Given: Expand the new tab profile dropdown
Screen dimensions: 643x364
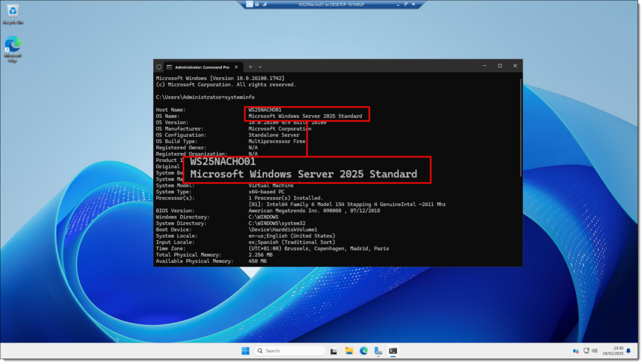Looking at the screenshot, I should (x=261, y=67).
